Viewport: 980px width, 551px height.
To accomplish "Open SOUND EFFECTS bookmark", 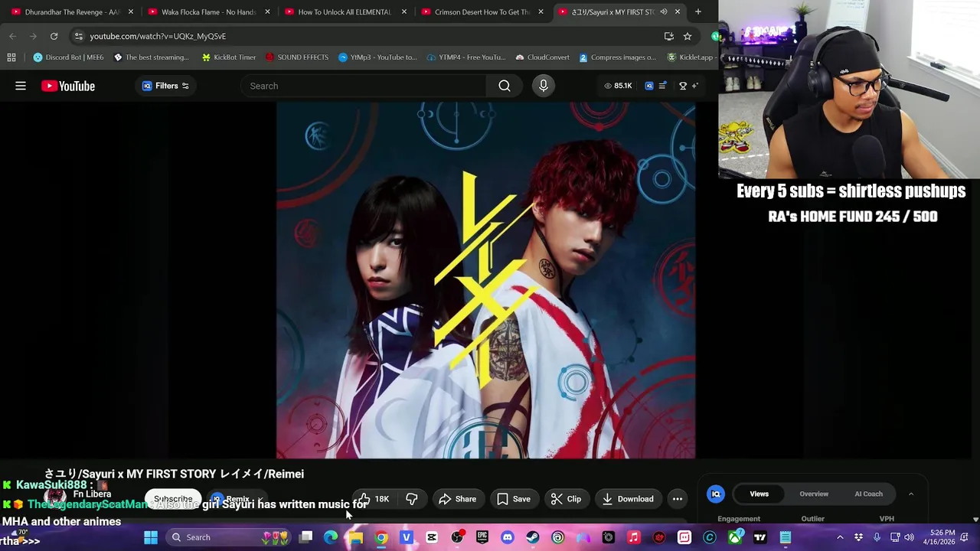I will (x=296, y=57).
